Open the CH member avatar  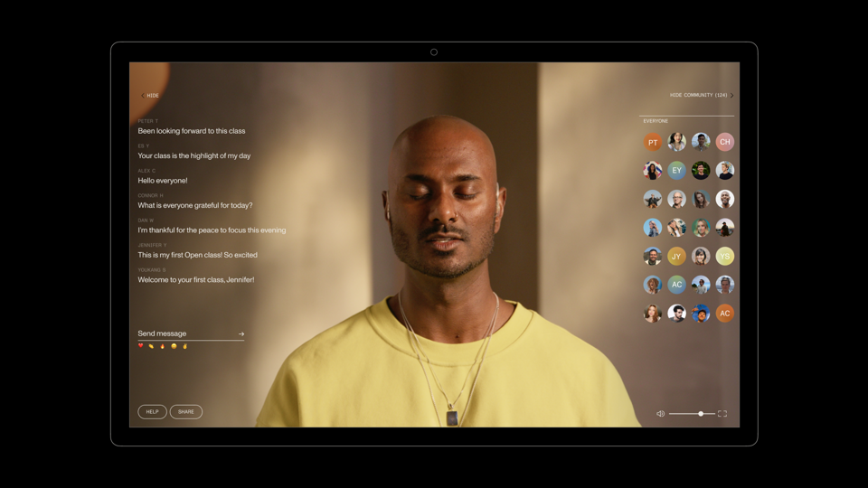pos(725,142)
